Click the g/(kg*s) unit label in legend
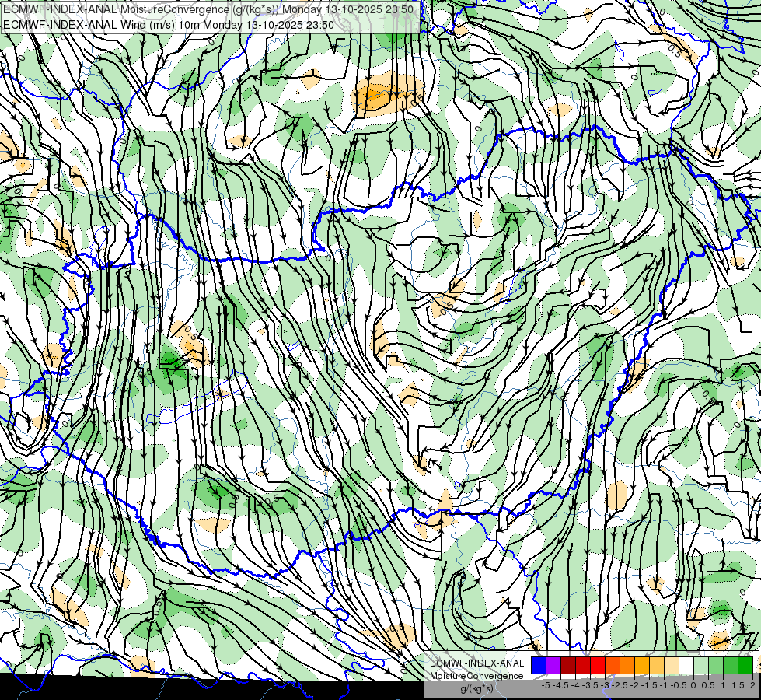The image size is (761, 700). [476, 688]
